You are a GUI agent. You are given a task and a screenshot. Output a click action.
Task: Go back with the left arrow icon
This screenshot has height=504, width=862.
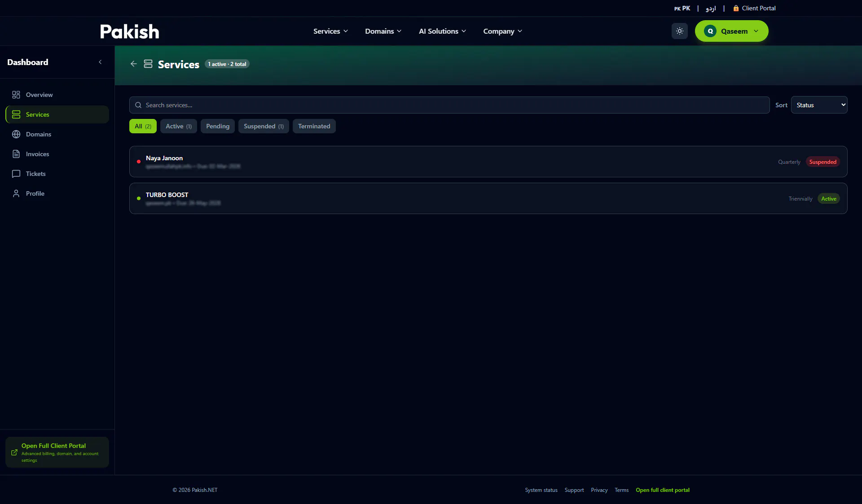134,64
